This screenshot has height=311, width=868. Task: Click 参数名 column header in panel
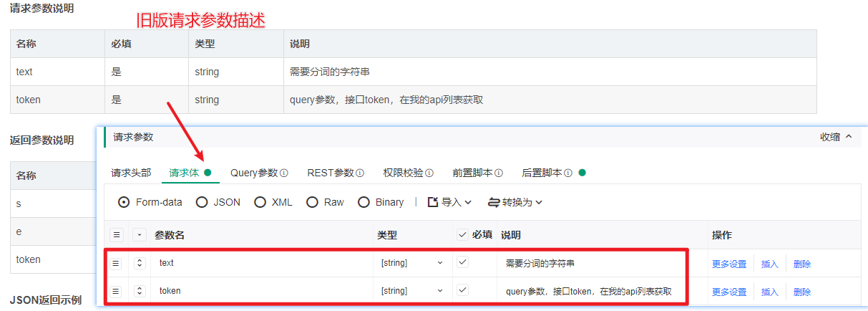(x=170, y=235)
